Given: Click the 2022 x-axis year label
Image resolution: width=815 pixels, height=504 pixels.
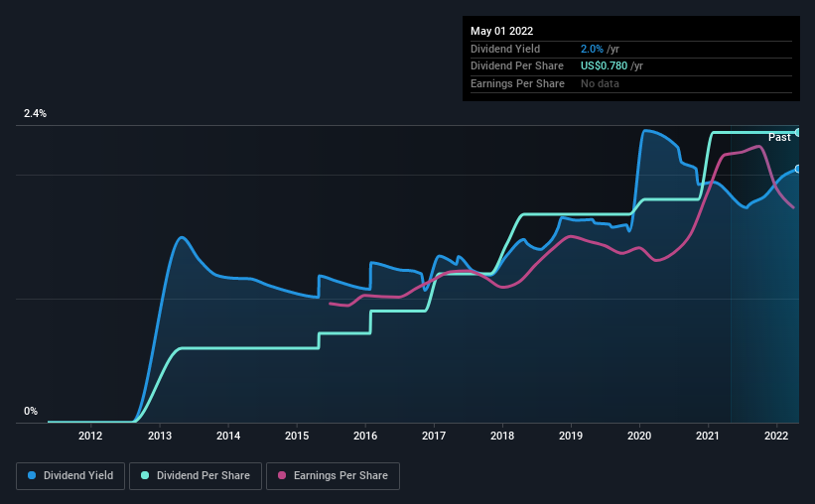Looking at the screenshot, I should 776,436.
